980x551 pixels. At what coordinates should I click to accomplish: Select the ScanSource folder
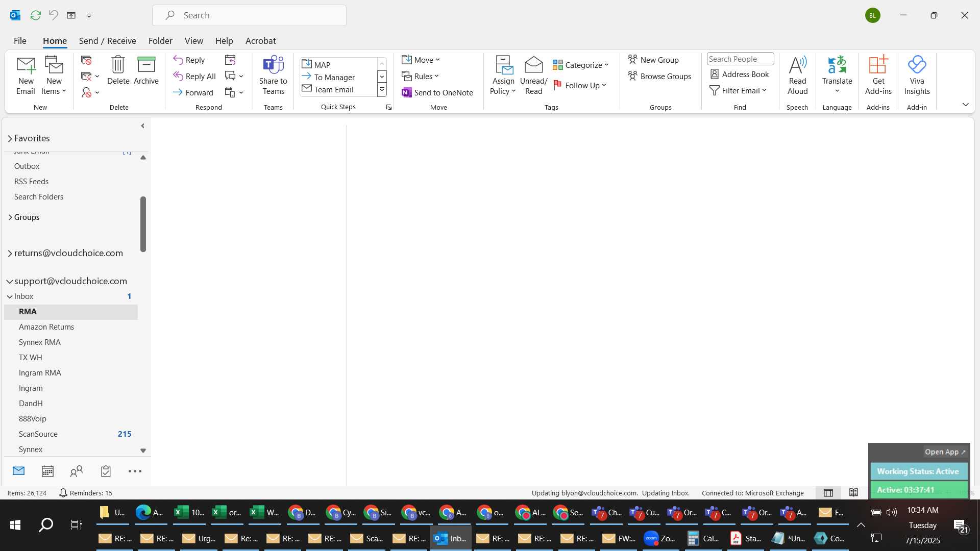tap(71, 434)
